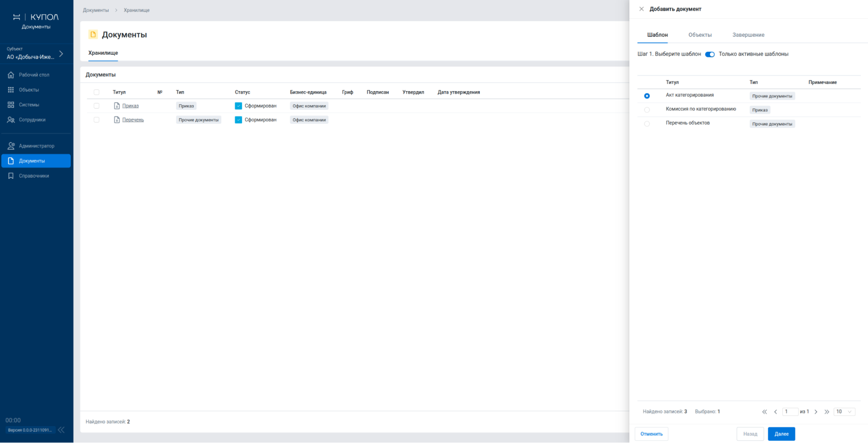Click Акт категорирования template title

click(690, 95)
